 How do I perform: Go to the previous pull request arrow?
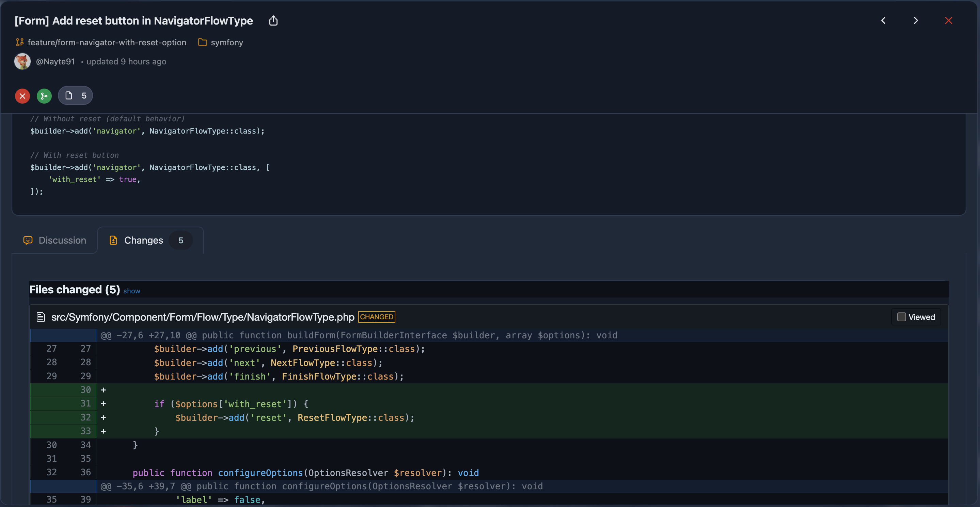[883, 20]
